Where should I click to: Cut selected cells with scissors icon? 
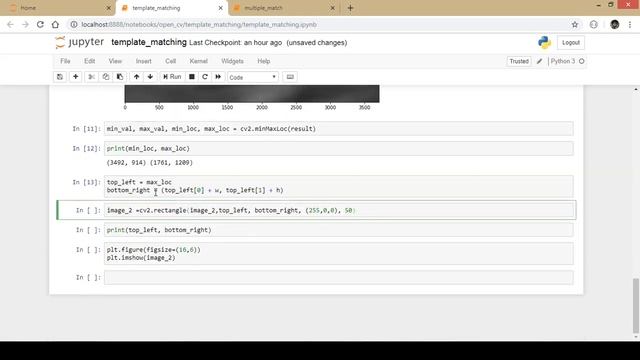pos(91,77)
